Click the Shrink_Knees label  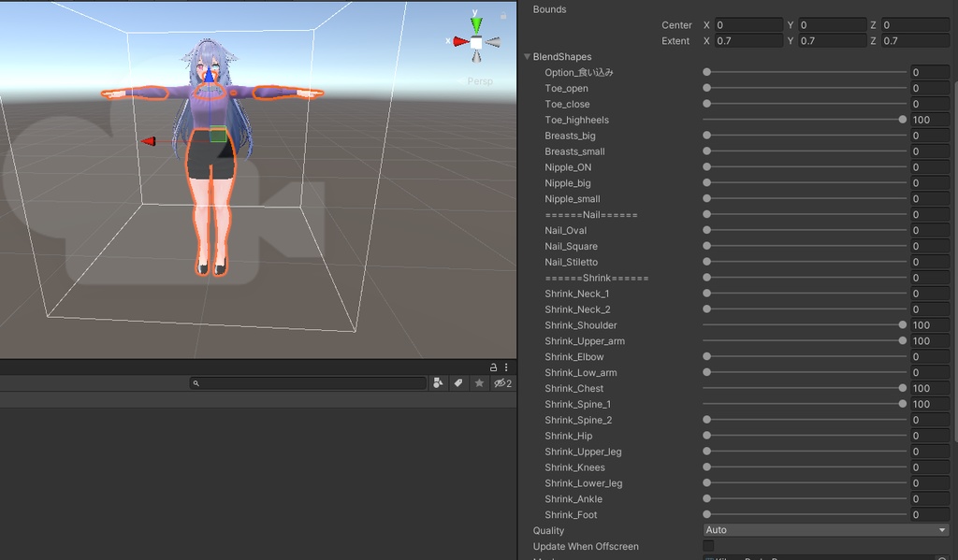point(575,467)
